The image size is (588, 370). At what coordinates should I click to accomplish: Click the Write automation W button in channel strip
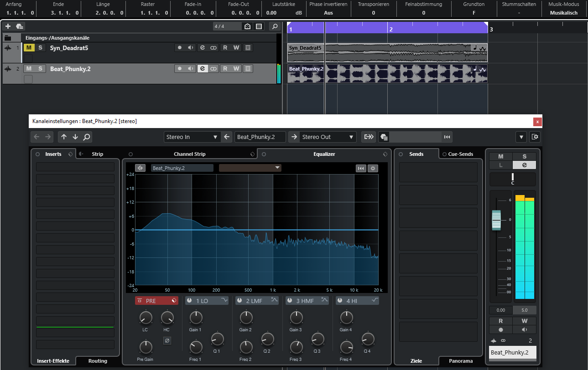pyautogui.click(x=524, y=321)
